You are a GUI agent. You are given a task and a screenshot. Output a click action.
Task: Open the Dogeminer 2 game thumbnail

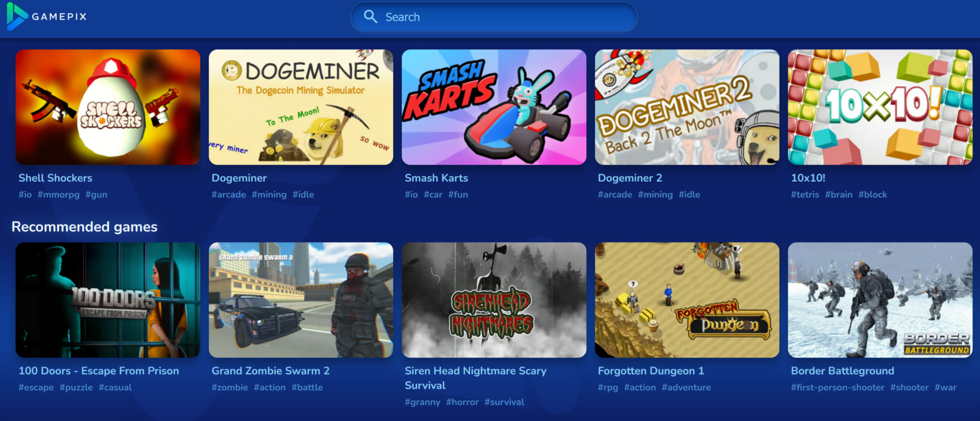point(687,107)
